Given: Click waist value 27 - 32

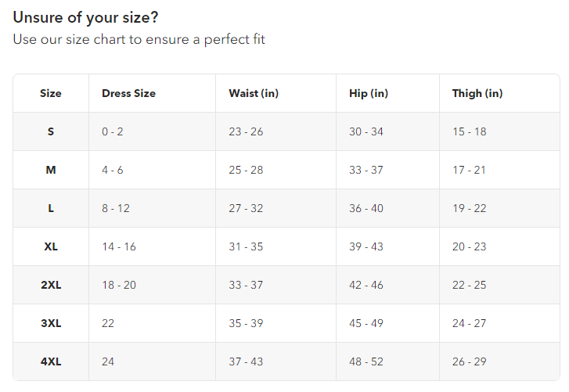Looking at the screenshot, I should [246, 208].
